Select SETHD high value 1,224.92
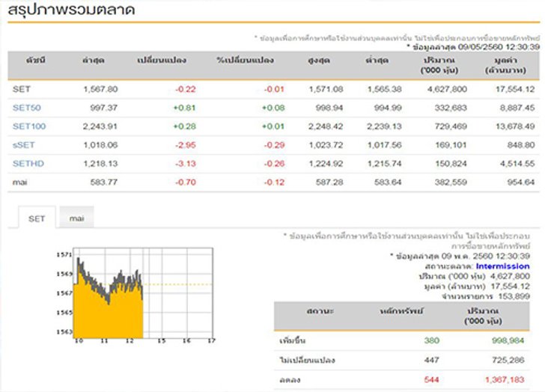 (x=326, y=164)
